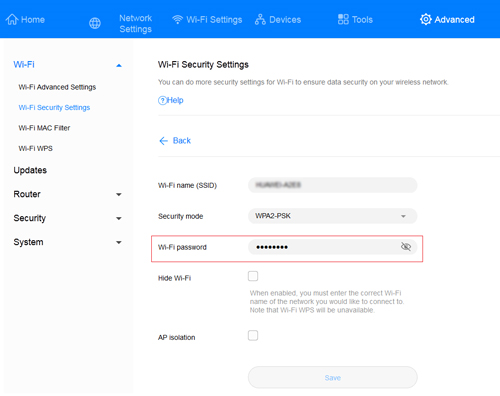Viewport: 500px width, 396px height.
Task: Switch to the Wi-Fi Settings tab
Action: coord(214,20)
